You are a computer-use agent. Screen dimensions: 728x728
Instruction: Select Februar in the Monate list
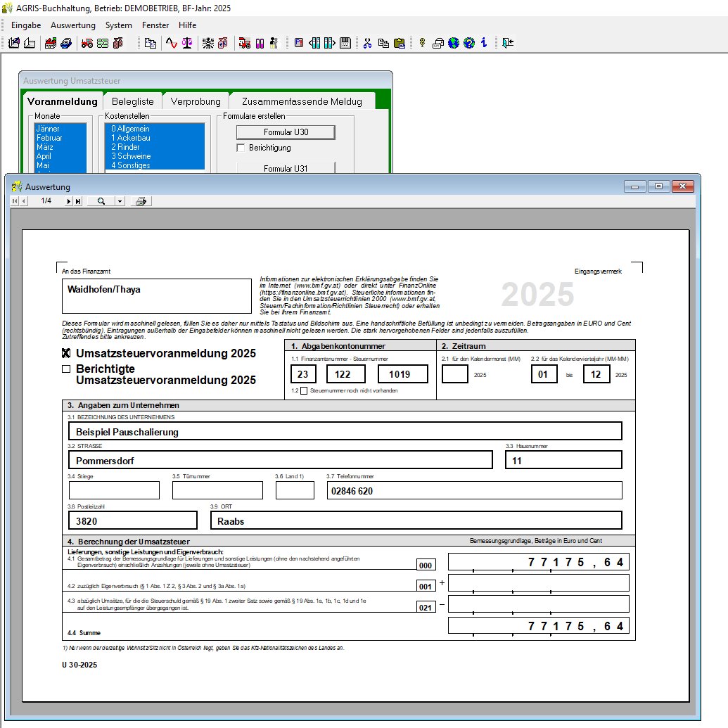coord(49,138)
